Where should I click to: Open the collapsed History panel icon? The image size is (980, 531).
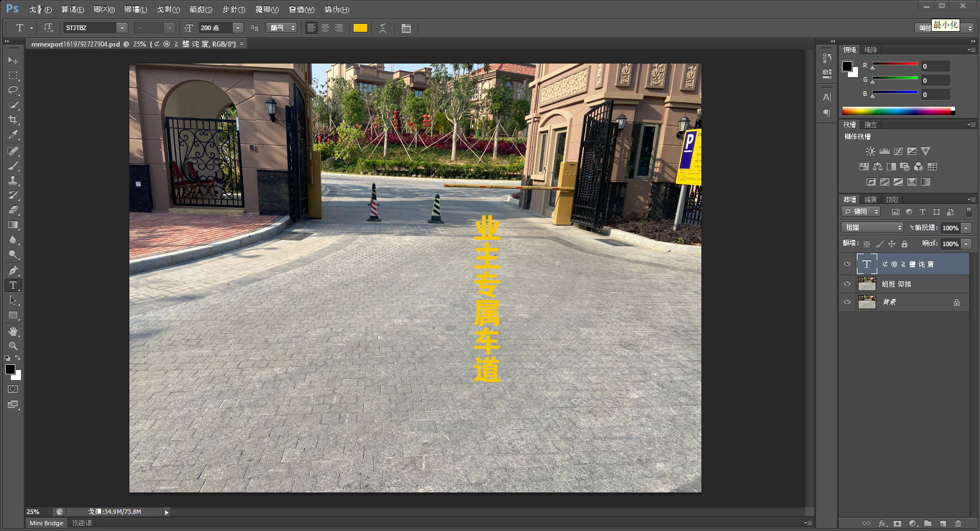point(827,58)
